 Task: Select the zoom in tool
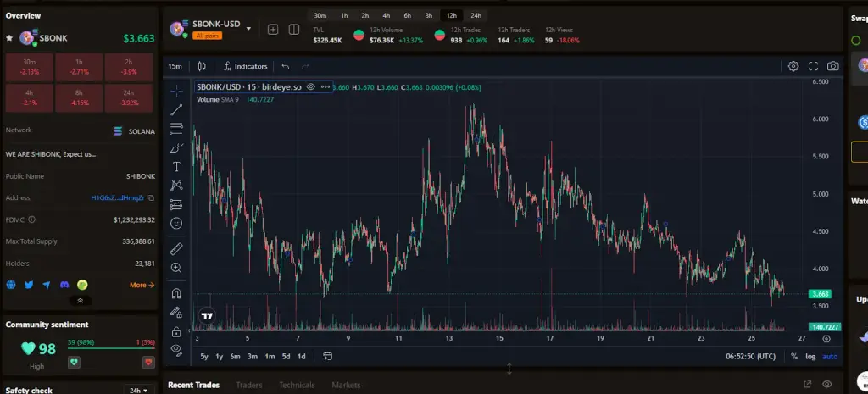176,268
